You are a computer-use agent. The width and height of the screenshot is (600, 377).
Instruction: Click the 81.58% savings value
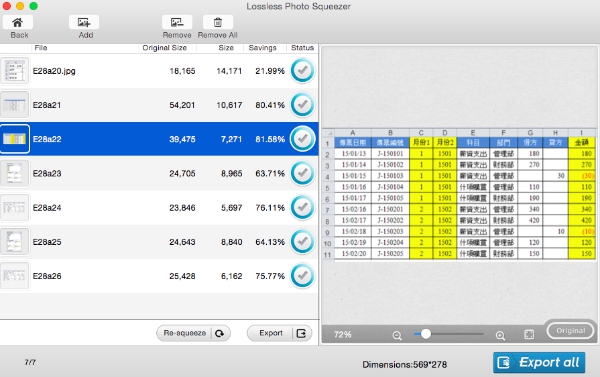click(x=270, y=139)
